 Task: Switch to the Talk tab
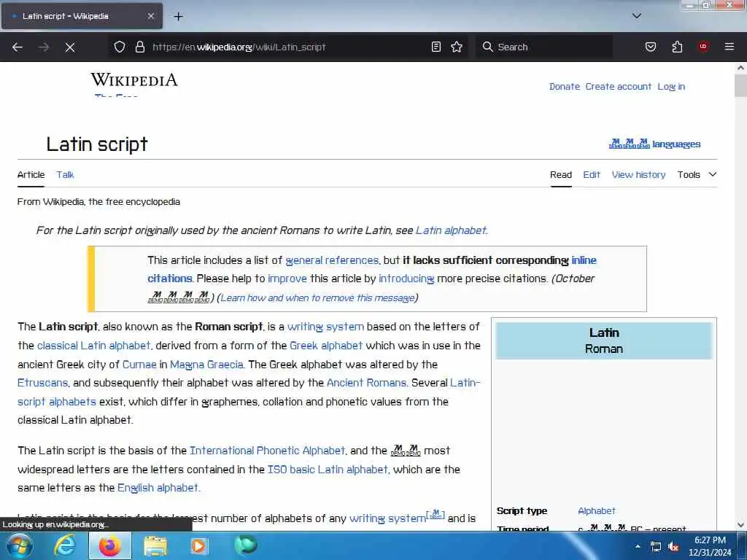coord(65,175)
